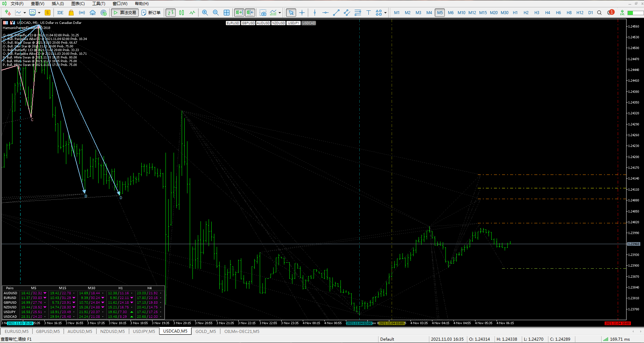Screen dimensions: 644x343
Task: Open the 插入(I) menu
Action: [x=58, y=4]
